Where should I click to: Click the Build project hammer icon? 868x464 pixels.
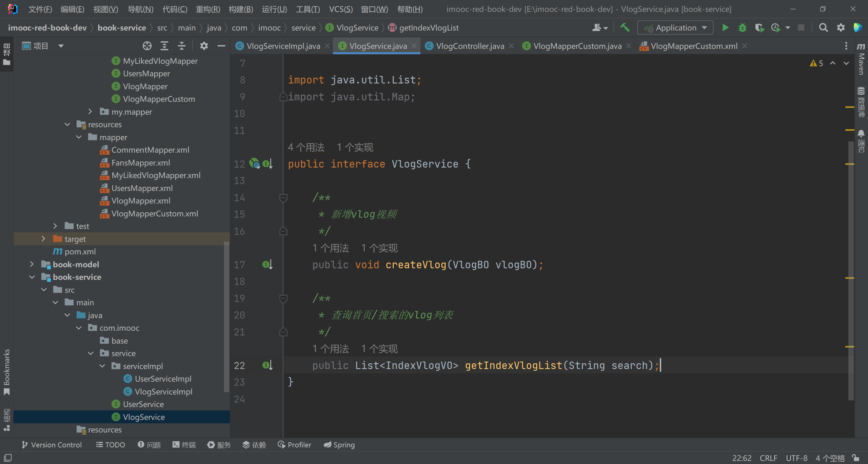click(x=625, y=28)
